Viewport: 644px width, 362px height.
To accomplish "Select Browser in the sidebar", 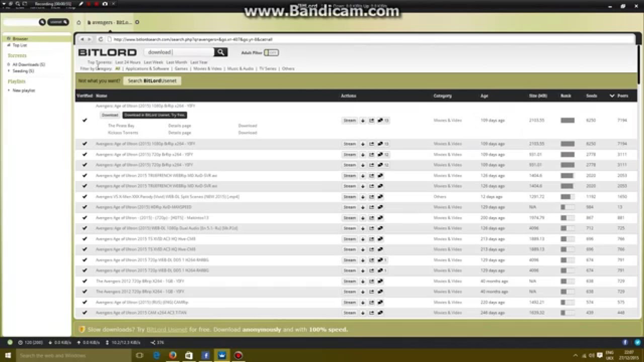I will [x=20, y=39].
